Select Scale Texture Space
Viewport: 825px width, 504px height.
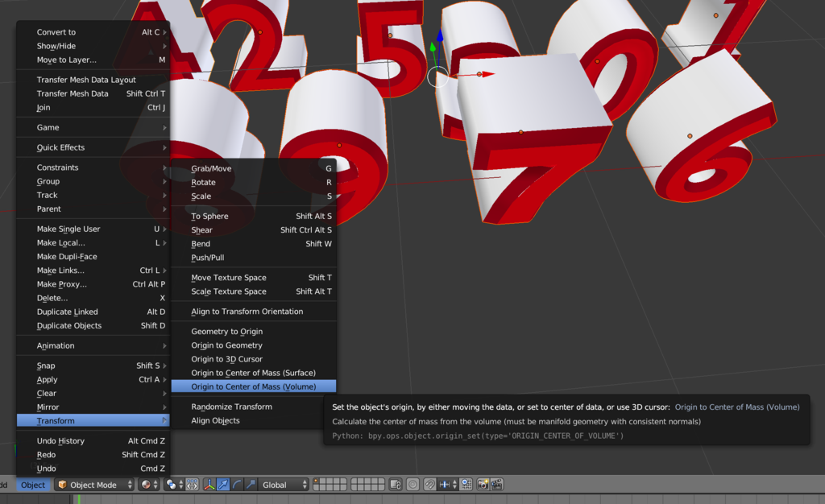[254, 291]
